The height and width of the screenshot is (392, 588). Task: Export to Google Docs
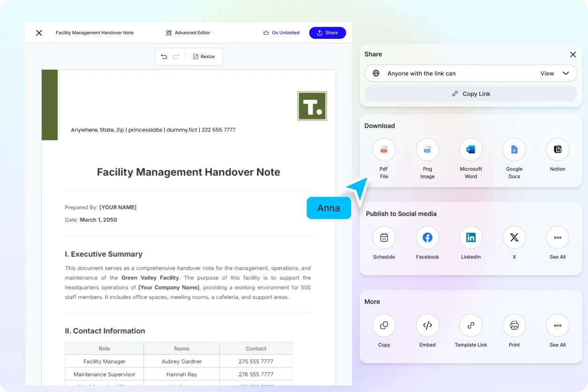point(514,150)
